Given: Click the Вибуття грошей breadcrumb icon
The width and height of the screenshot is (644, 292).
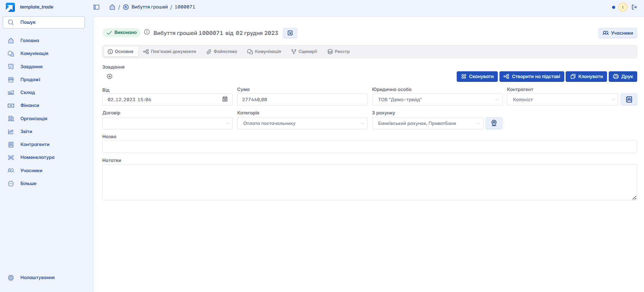Looking at the screenshot, I should [126, 7].
